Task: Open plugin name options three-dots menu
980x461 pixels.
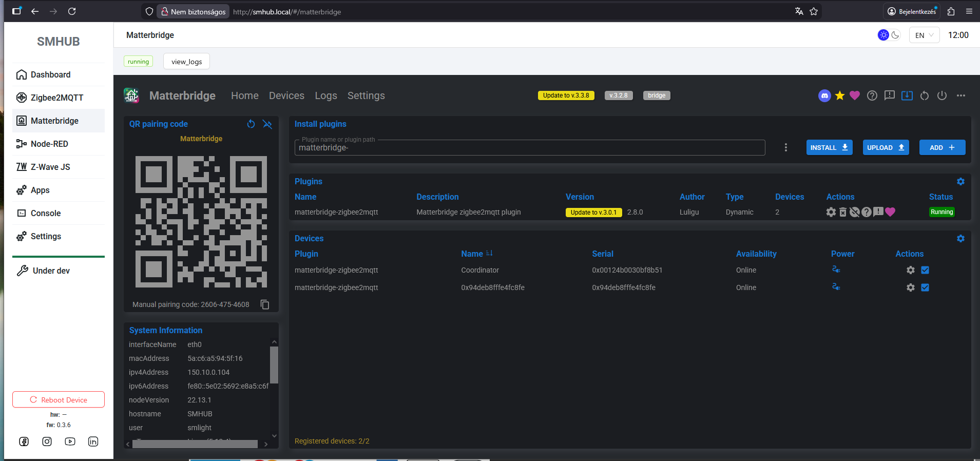Action: [786, 147]
